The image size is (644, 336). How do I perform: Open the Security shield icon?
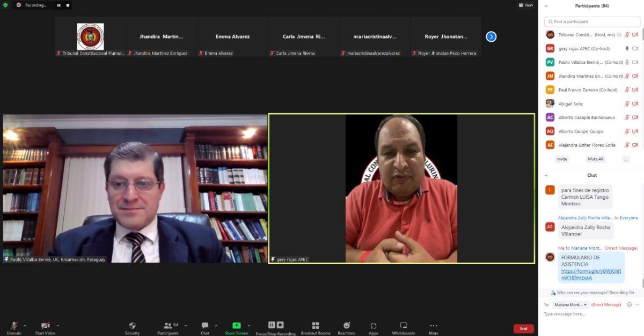pyautogui.click(x=133, y=326)
